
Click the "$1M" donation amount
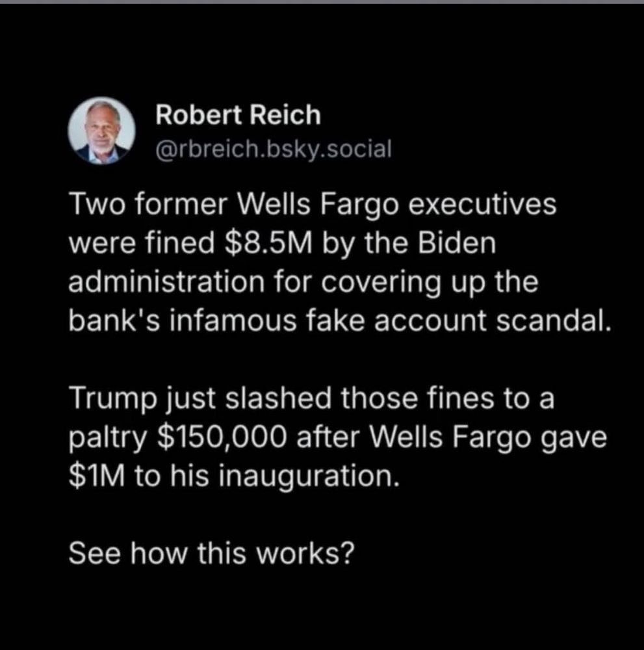tap(97, 476)
